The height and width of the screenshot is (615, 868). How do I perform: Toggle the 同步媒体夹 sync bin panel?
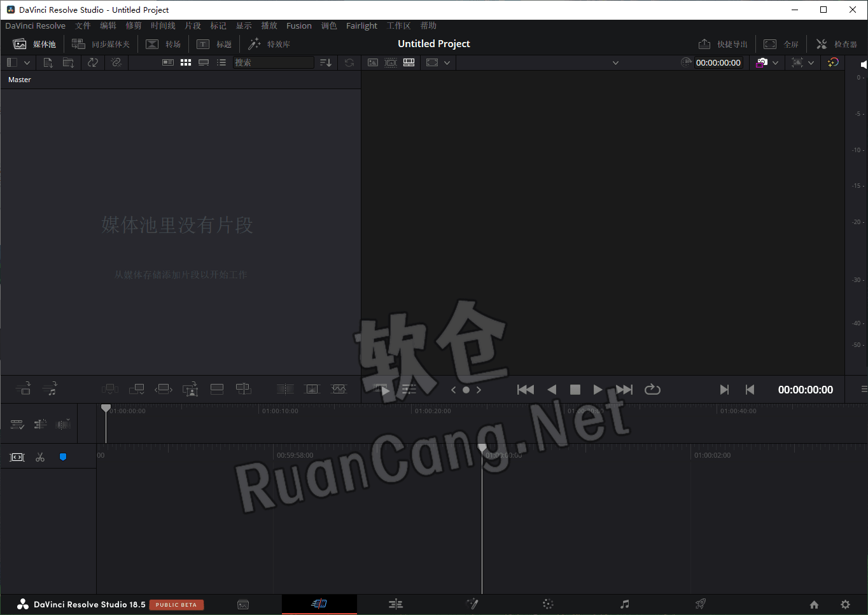(101, 44)
